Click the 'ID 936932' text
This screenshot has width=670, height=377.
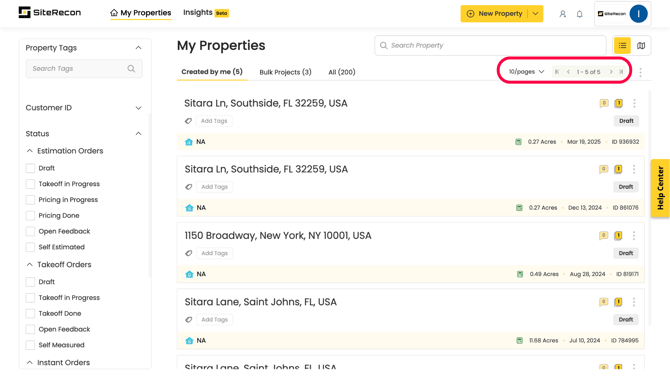[625, 142]
